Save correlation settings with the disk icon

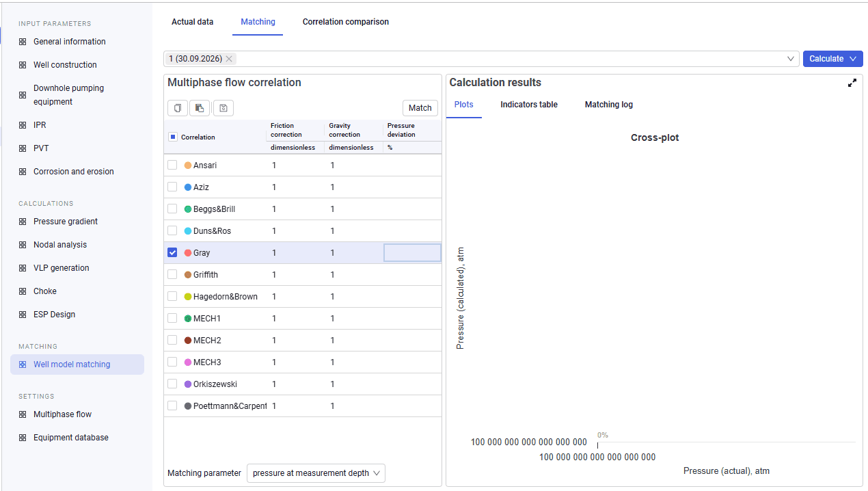[223, 108]
